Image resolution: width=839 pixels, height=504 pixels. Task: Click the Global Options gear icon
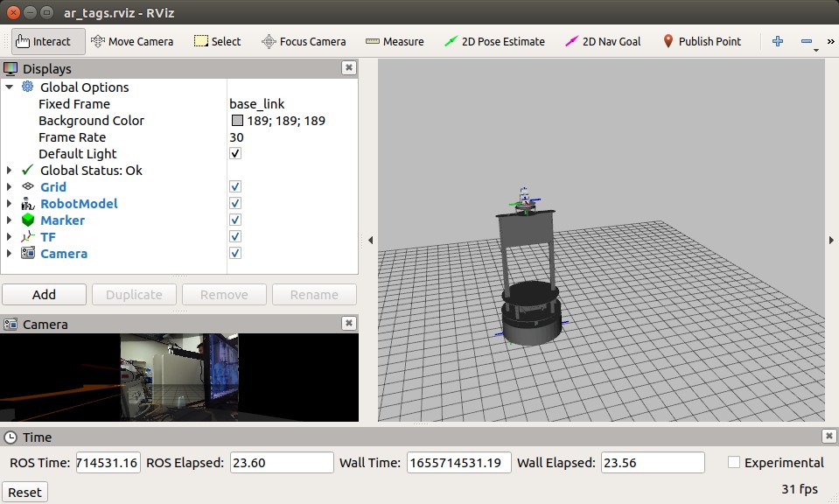coord(28,87)
